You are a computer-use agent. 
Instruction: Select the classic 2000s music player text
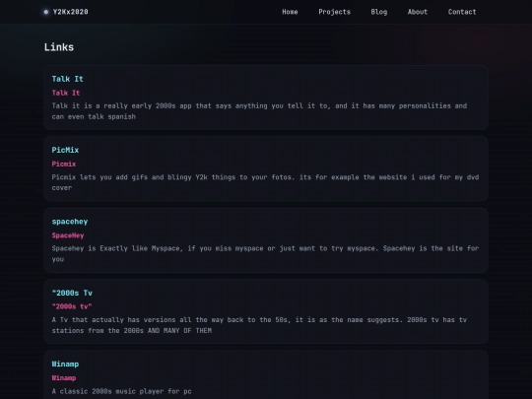pyautogui.click(x=121, y=391)
